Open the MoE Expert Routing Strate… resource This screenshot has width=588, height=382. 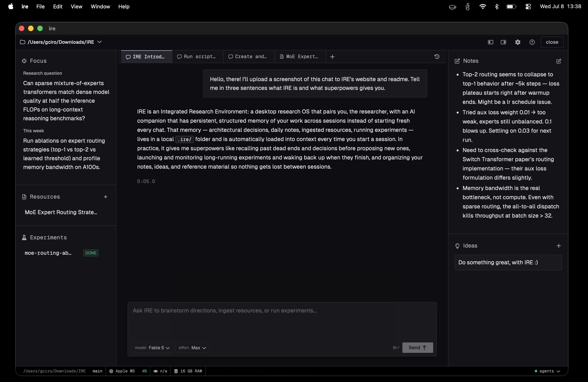[x=61, y=212]
